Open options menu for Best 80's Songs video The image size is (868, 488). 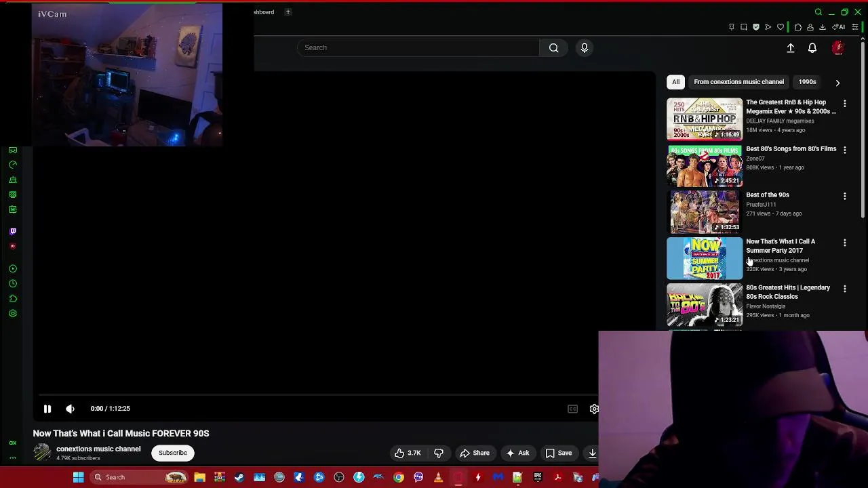point(845,150)
